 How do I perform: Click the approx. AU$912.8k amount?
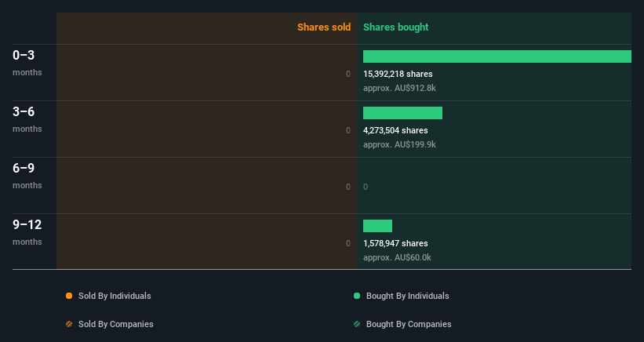[x=399, y=88]
